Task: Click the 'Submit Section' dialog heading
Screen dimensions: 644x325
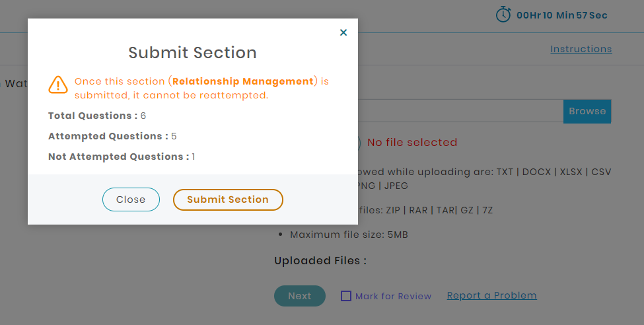Action: (192, 53)
